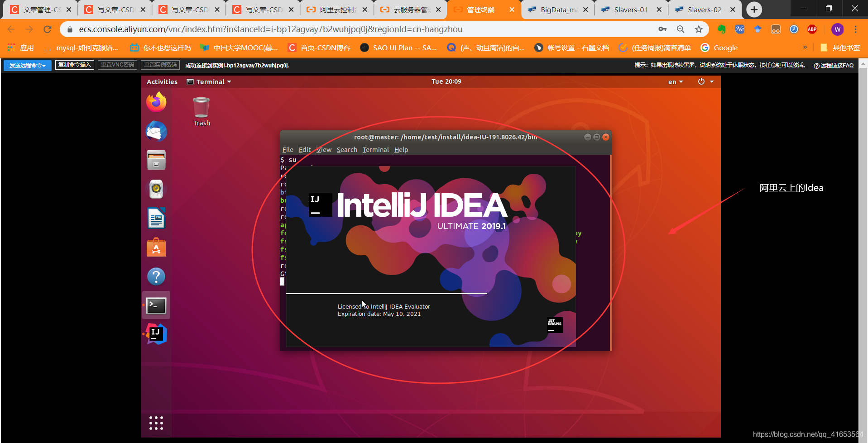868x443 pixels.
Task: Open Ubuntu Software store icon
Action: coord(156,248)
